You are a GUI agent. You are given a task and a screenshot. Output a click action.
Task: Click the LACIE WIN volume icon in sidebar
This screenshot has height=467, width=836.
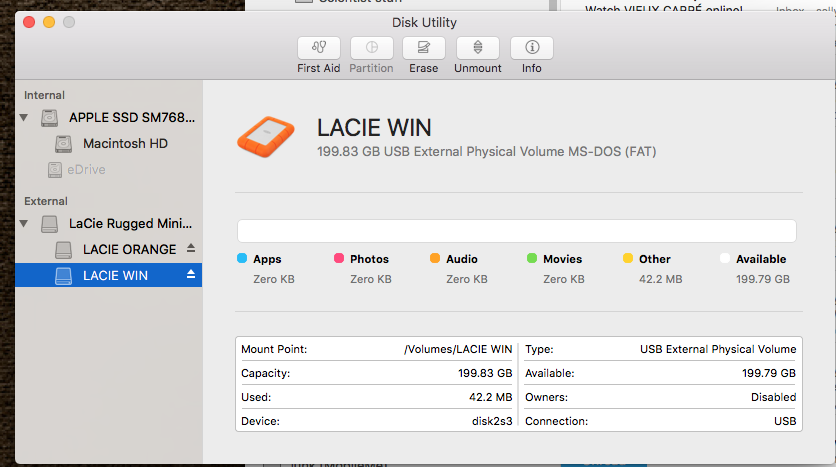coord(63,276)
